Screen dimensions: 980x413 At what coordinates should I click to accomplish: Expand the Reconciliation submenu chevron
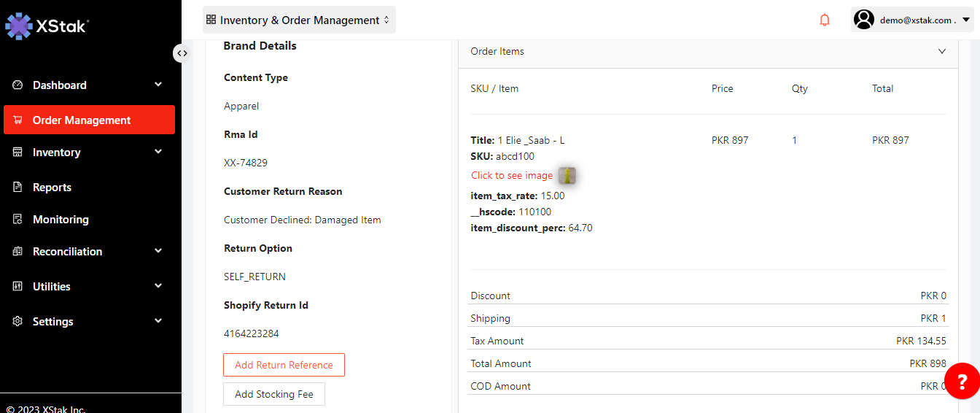[x=158, y=251]
